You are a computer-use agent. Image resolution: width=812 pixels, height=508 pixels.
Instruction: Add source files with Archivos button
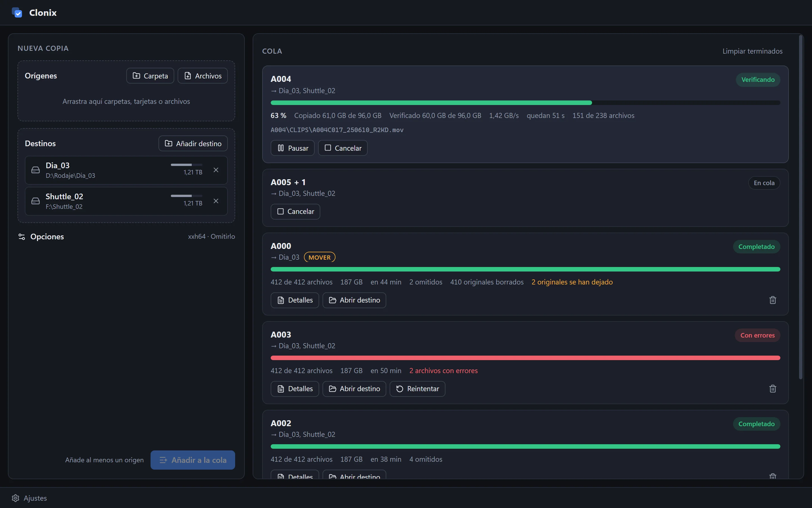pyautogui.click(x=203, y=76)
